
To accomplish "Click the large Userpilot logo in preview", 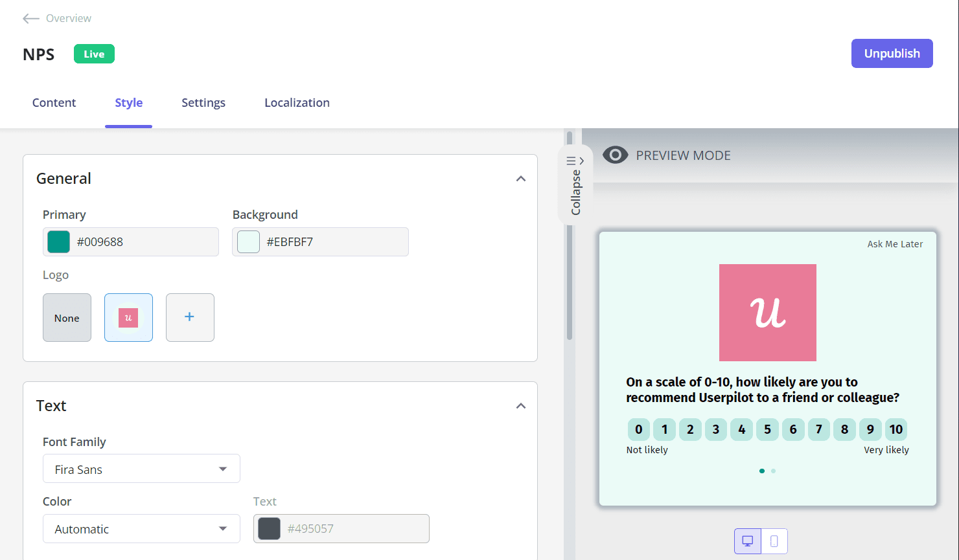I will pos(767,313).
